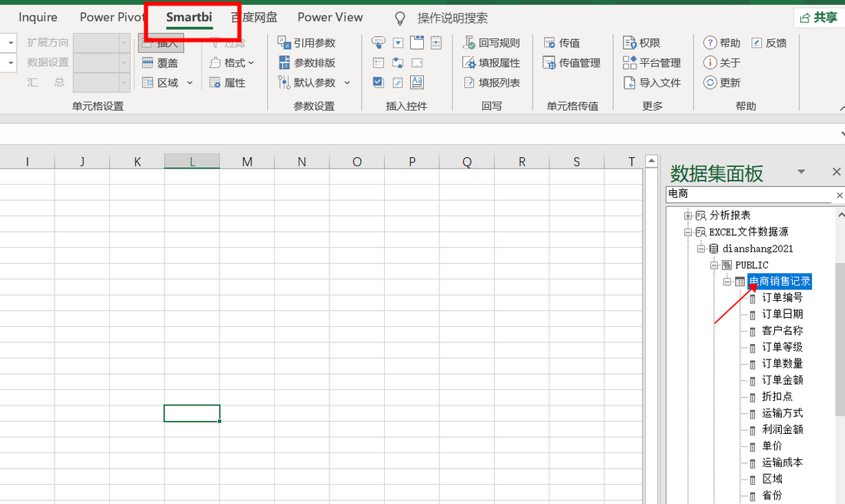Click the 共享 share button
845x504 pixels.
(819, 18)
